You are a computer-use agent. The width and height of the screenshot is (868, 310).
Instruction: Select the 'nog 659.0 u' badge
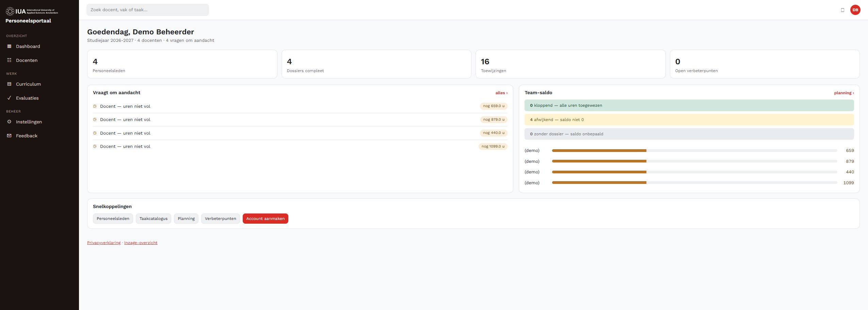494,106
